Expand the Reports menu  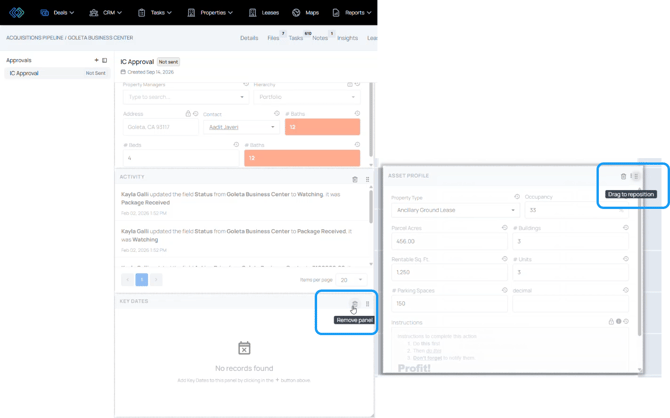pos(352,12)
